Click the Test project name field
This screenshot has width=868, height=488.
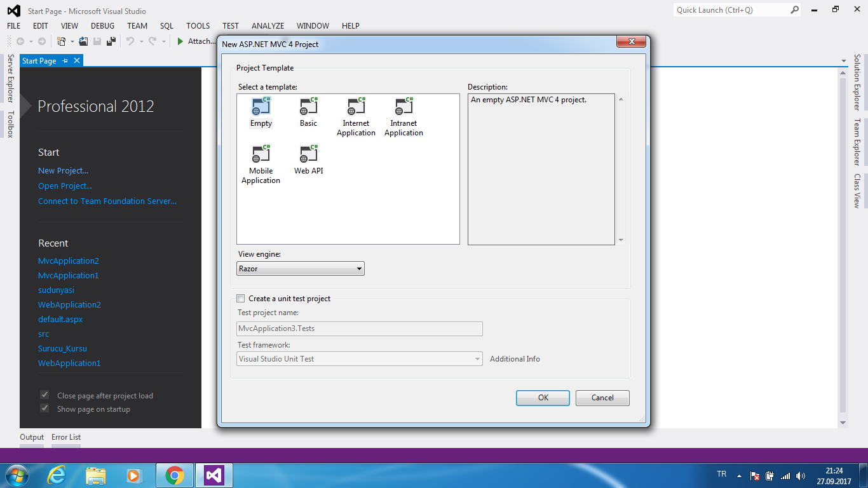(x=360, y=329)
